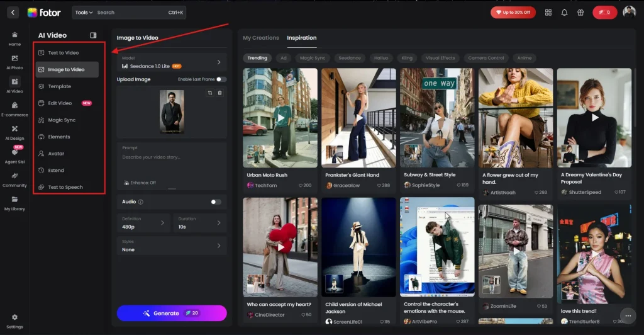Click the prompt description text area
644x335 pixels.
click(172, 164)
